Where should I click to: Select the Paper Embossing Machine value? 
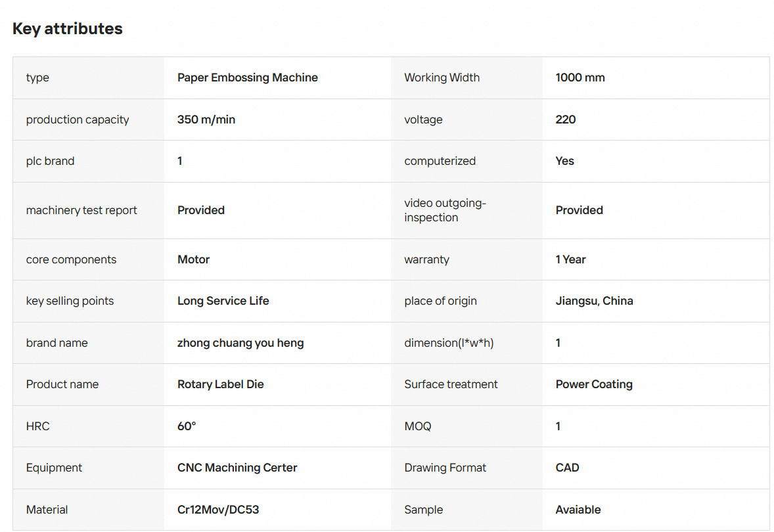coord(247,78)
